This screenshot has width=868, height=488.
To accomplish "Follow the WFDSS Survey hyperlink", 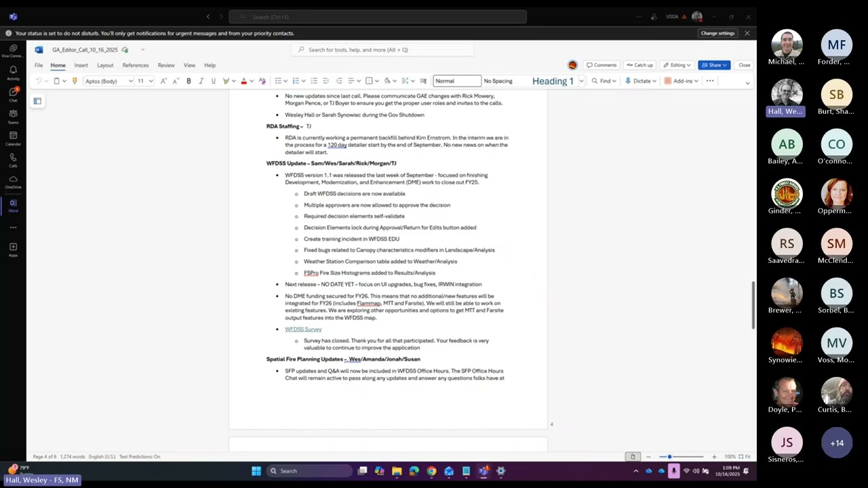I will pyautogui.click(x=303, y=329).
